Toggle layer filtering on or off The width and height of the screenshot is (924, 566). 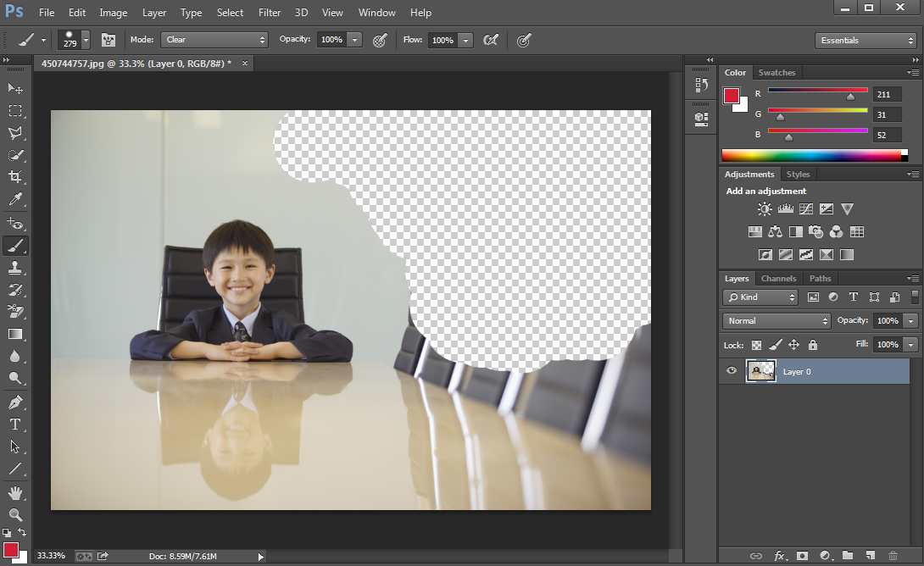(x=915, y=297)
